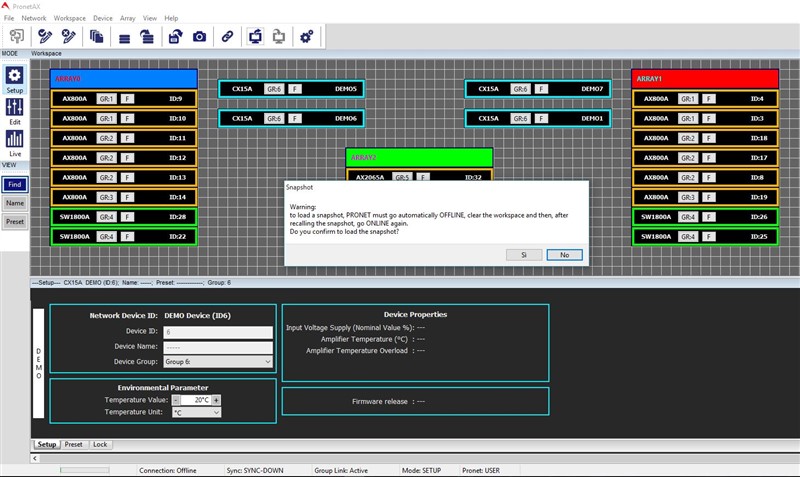The width and height of the screenshot is (800, 477).
Task: Click F button on CX15A DEMO5
Action: 295,89
